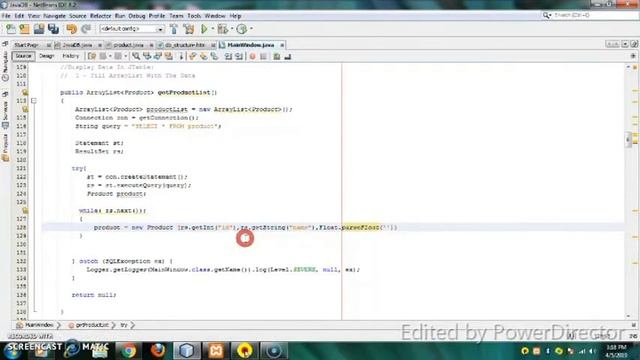Open the Refactor menu

point(100,16)
